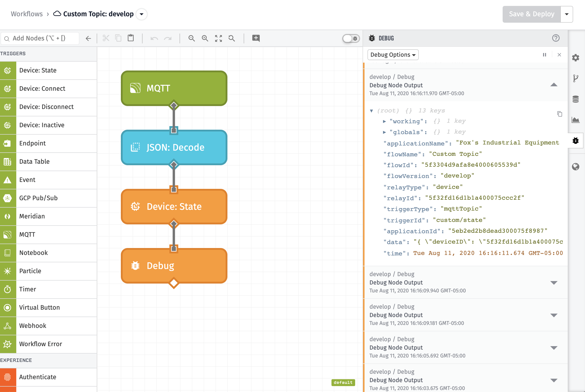Zoom out the workflow canvas
The height and width of the screenshot is (392, 585).
tap(192, 38)
